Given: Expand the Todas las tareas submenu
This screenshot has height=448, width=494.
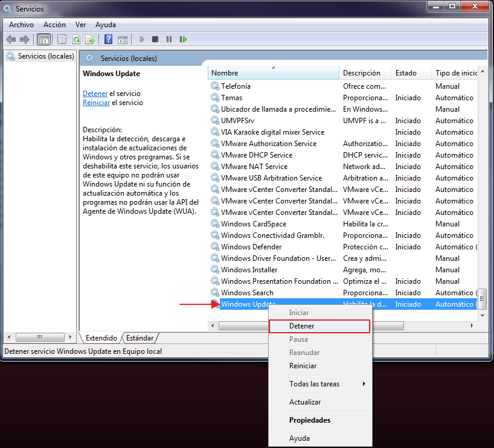Looking at the screenshot, I should [x=319, y=384].
